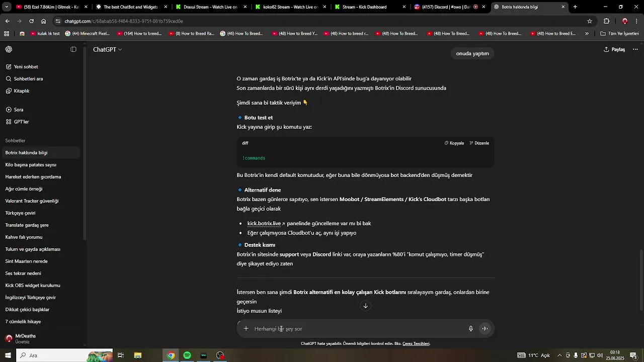Viewport: 644px width, 362px height.
Task: Copy the code block with Kopyala
Action: [x=454, y=143]
